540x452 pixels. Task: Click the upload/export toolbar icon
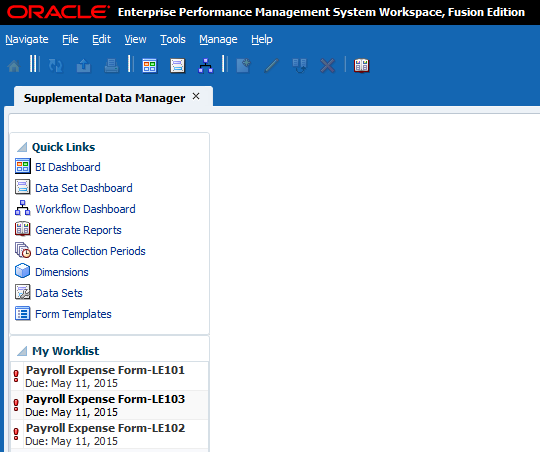pyautogui.click(x=83, y=65)
